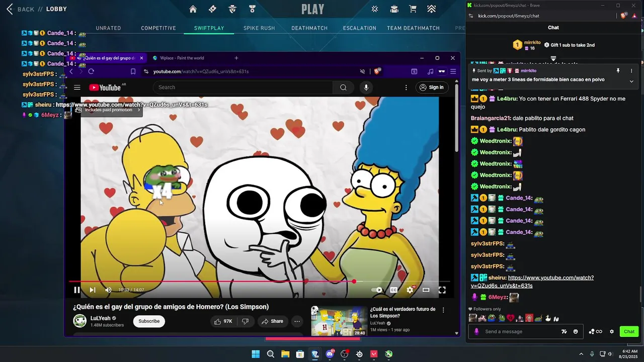The image size is (644, 362).
Task: Search YouTube with voice microphone
Action: (366, 87)
